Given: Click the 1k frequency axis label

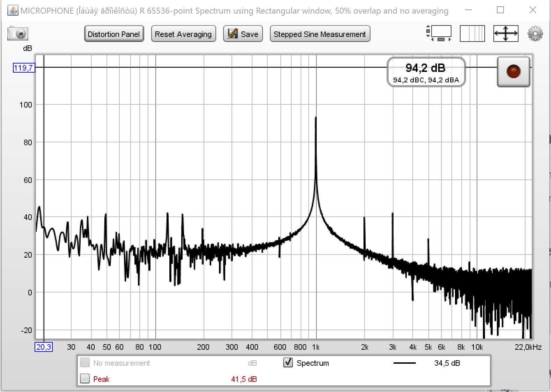Looking at the screenshot, I should click(x=316, y=347).
